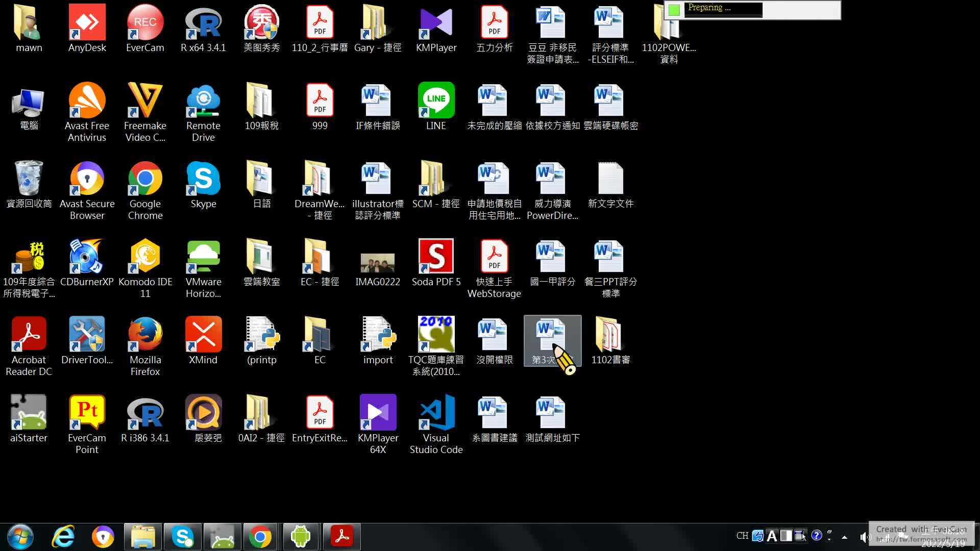Click the CH input language indicator

click(x=742, y=536)
